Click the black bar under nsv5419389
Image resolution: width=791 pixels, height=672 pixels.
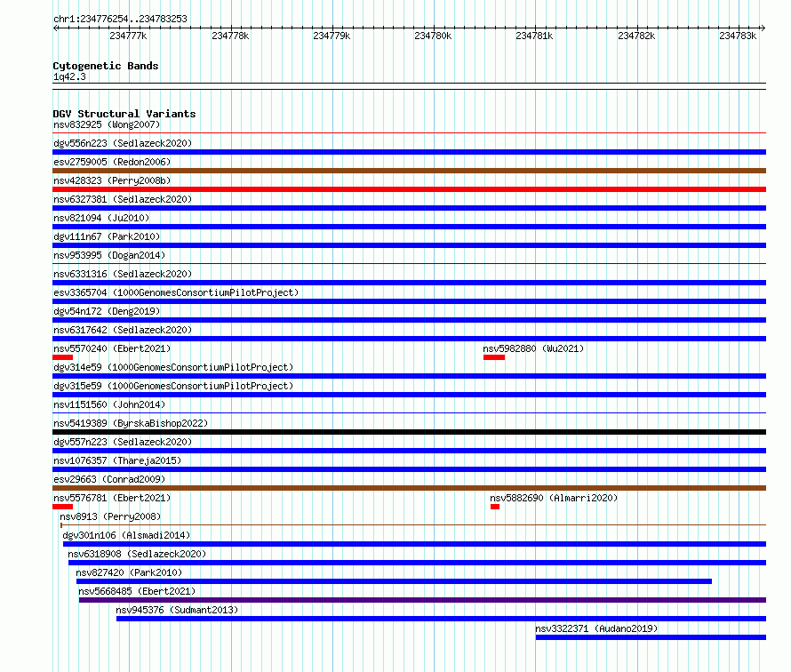pos(409,432)
